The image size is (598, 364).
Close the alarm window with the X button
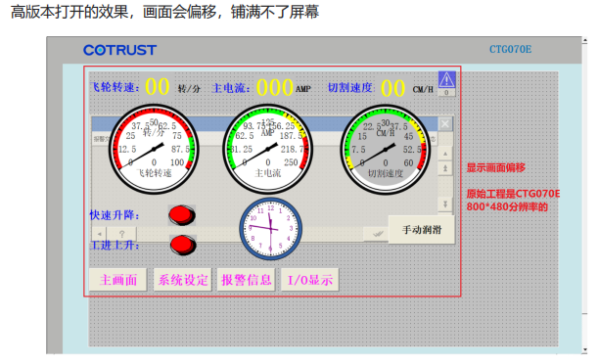(445, 124)
